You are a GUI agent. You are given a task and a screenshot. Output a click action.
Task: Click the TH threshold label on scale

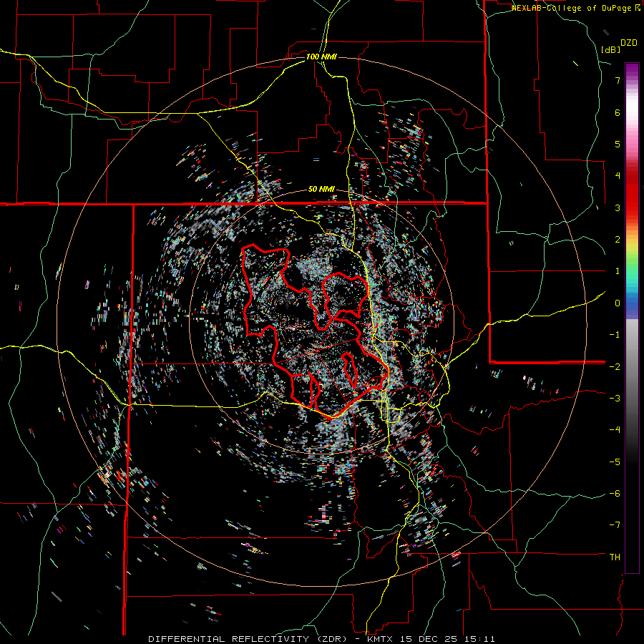(615, 557)
